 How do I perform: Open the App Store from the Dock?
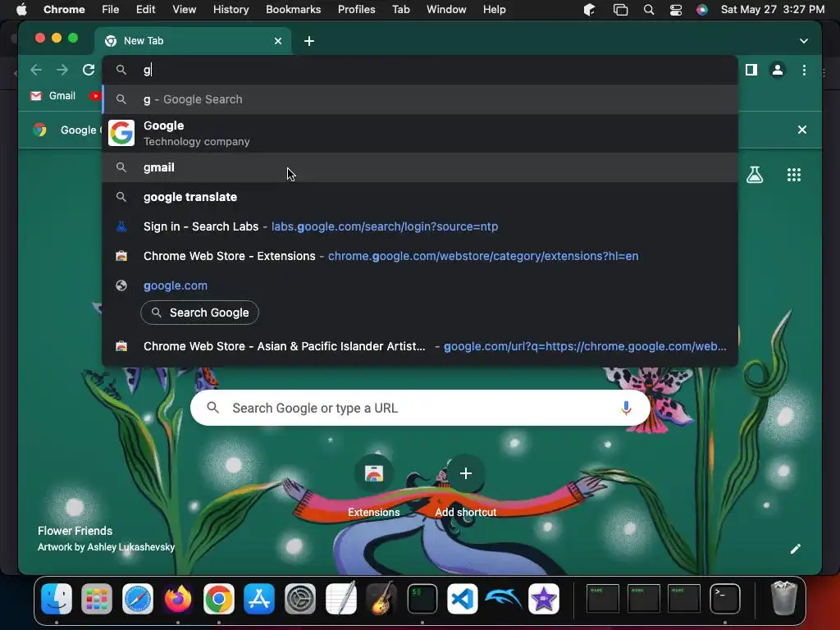tap(259, 598)
